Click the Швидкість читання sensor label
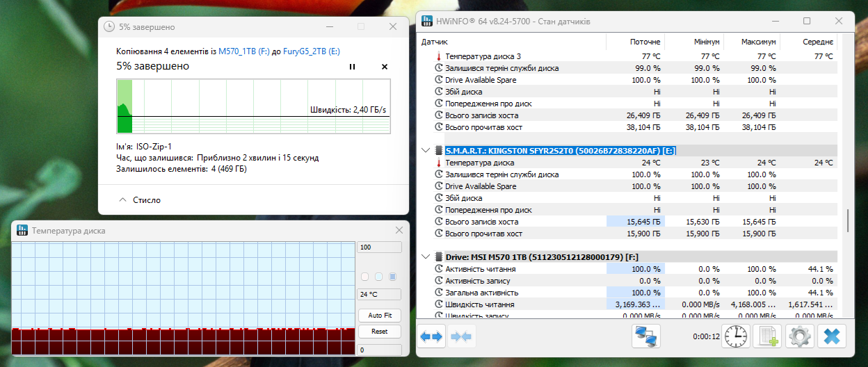This screenshot has width=868, height=367. 480,304
